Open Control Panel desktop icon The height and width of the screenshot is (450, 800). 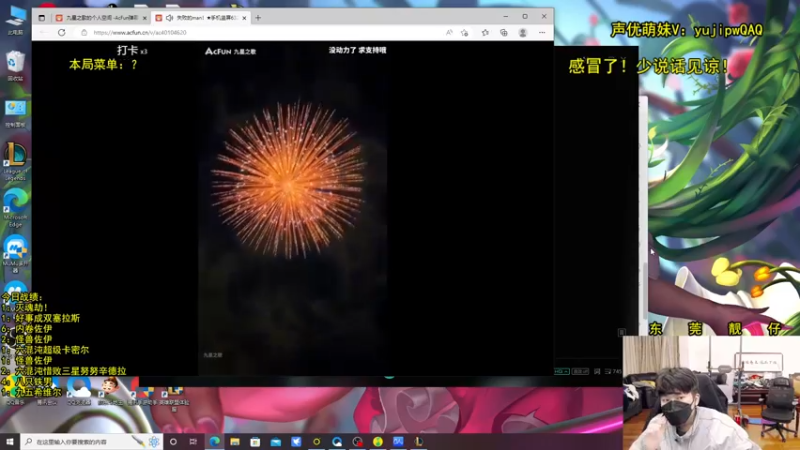(15, 113)
